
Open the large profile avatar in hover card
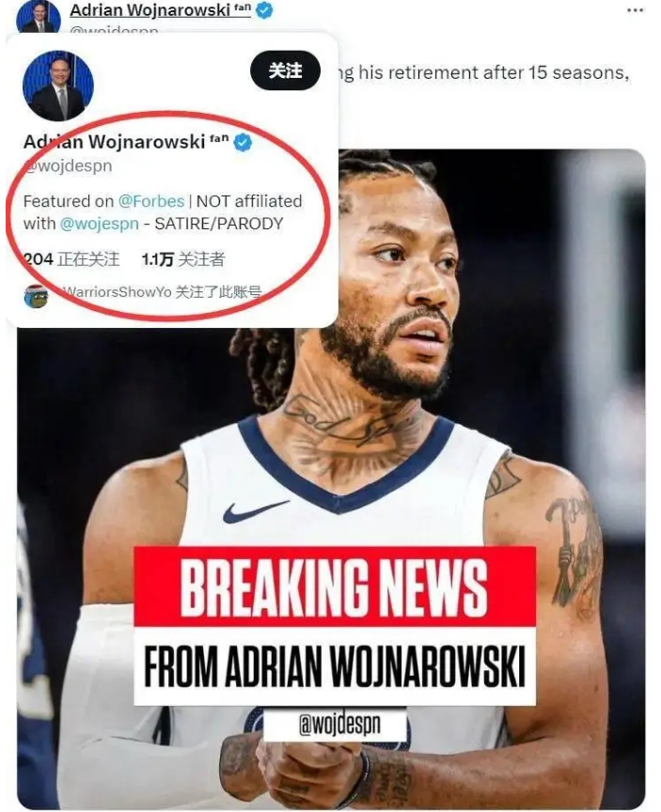(58, 86)
